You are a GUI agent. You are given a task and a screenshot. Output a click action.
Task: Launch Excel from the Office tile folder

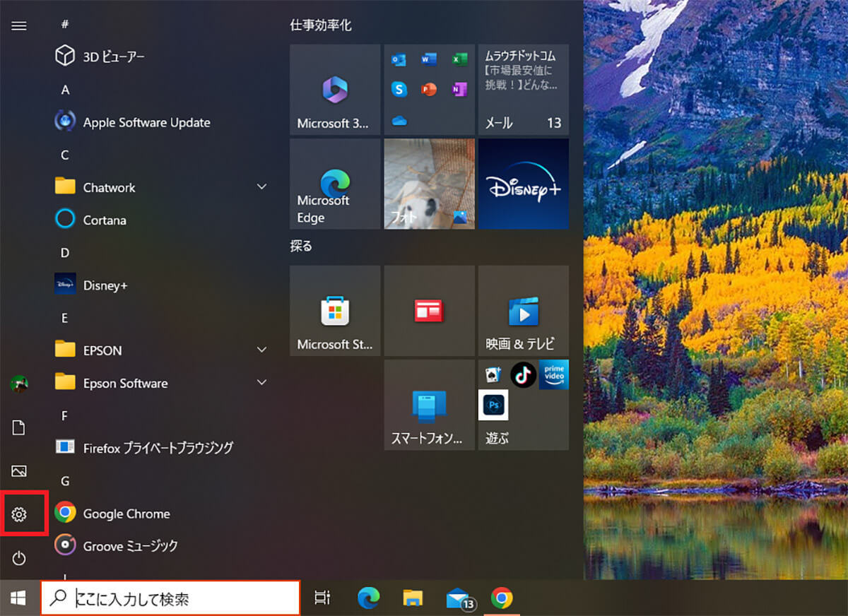coord(459,60)
